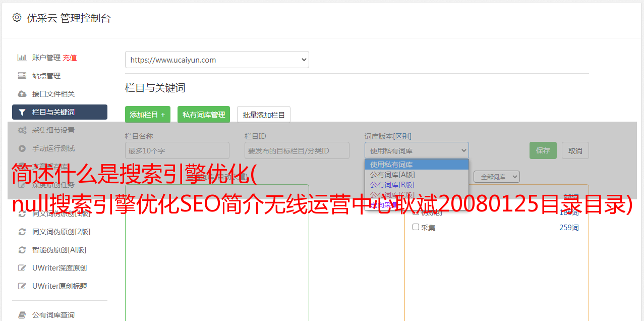The width and height of the screenshot is (644, 321).
Task: Open the 词库版本 select box
Action: [x=417, y=150]
